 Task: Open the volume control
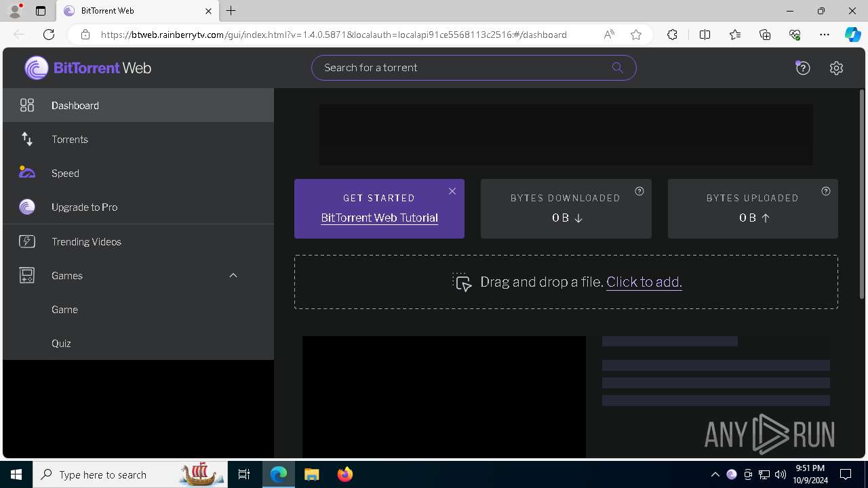[x=781, y=474]
